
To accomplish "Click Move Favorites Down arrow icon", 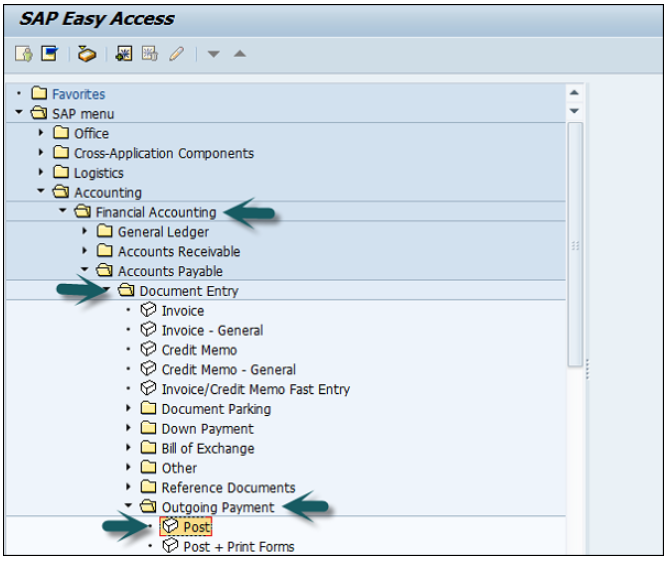I will 214,54.
